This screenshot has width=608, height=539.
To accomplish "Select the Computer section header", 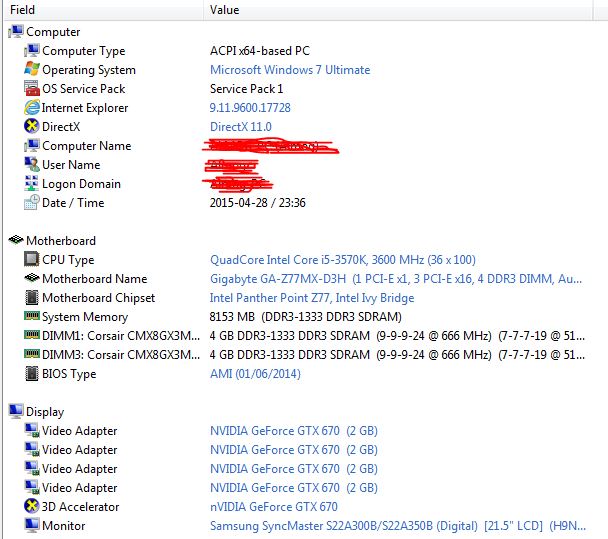I will pyautogui.click(x=53, y=32).
